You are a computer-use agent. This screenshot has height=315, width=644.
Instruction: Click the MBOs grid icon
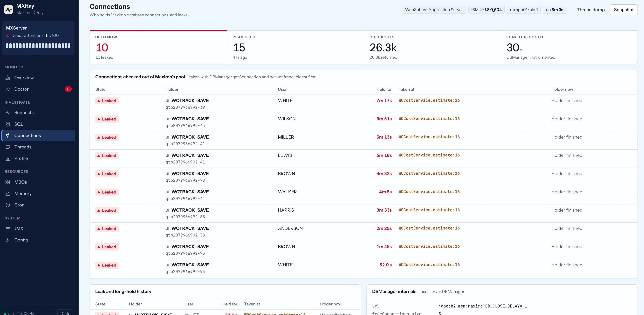point(8,182)
